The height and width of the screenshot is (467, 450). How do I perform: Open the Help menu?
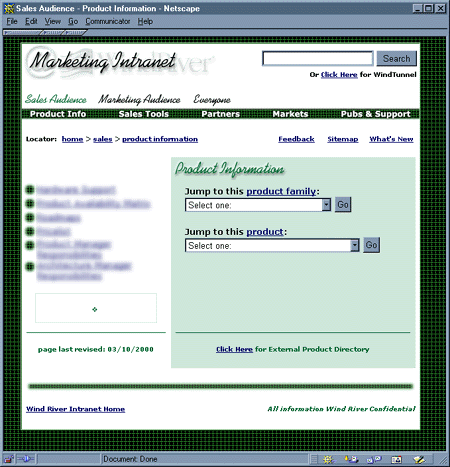coord(145,21)
